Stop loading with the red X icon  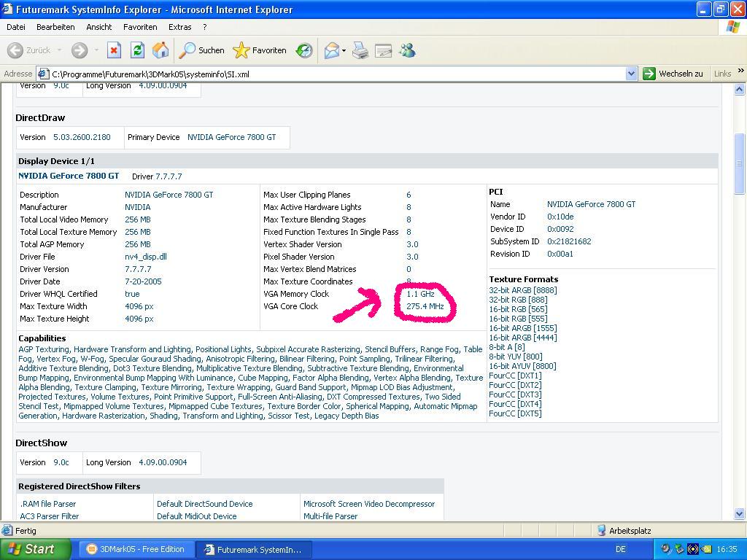[x=114, y=50]
